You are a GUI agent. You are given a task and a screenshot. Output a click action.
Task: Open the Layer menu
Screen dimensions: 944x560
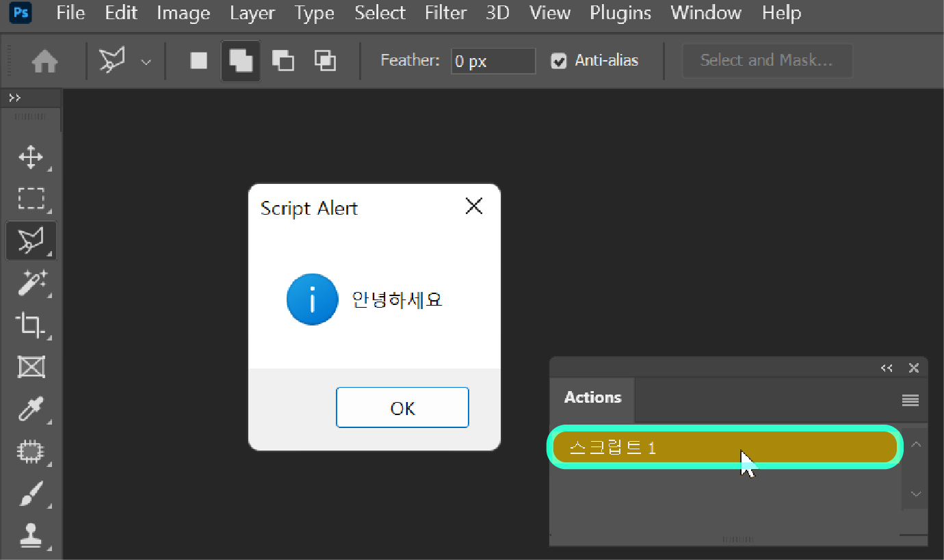pyautogui.click(x=252, y=12)
